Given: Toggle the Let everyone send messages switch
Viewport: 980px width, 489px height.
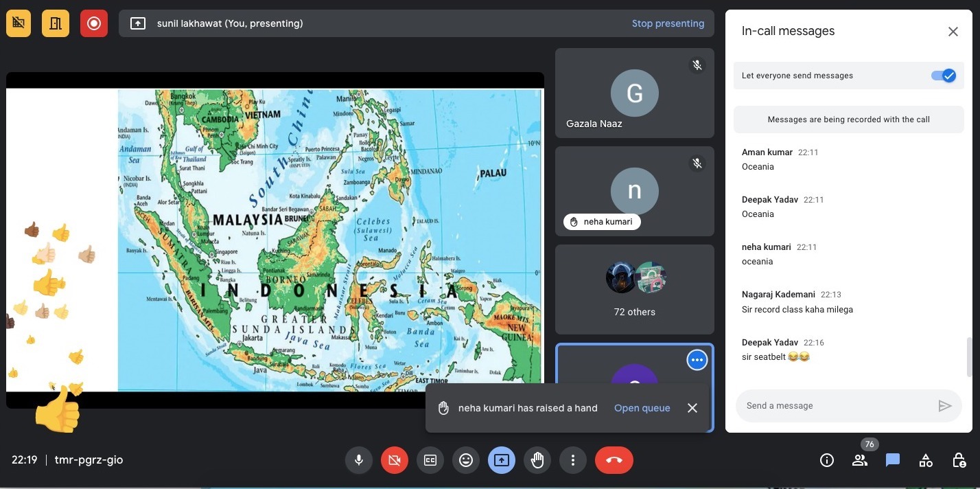Looking at the screenshot, I should 944,76.
